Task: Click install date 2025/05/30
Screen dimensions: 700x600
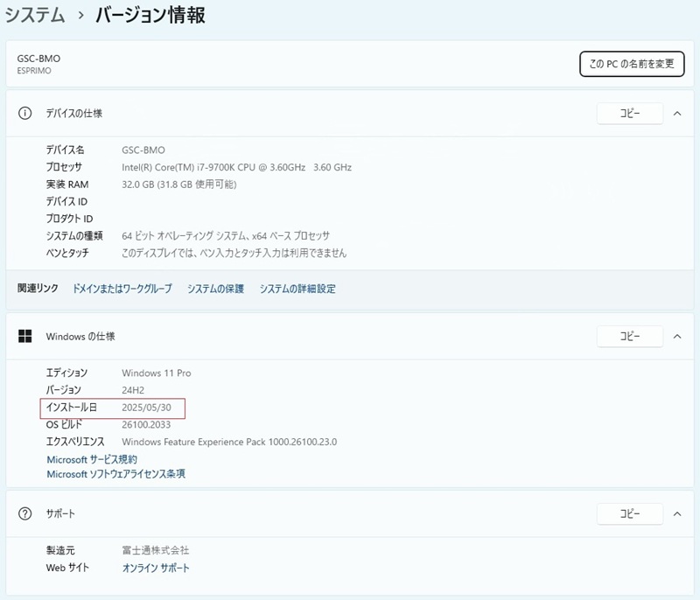Action: coord(146,408)
